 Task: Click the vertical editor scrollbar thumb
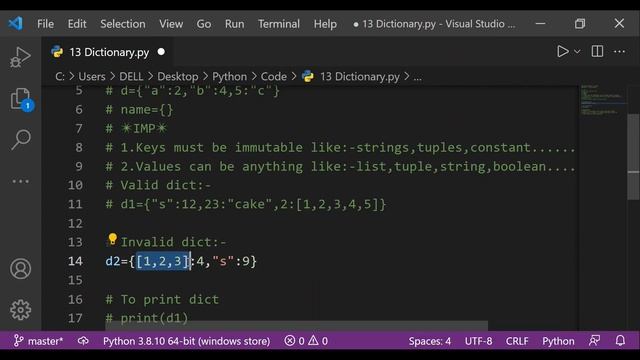click(633, 157)
